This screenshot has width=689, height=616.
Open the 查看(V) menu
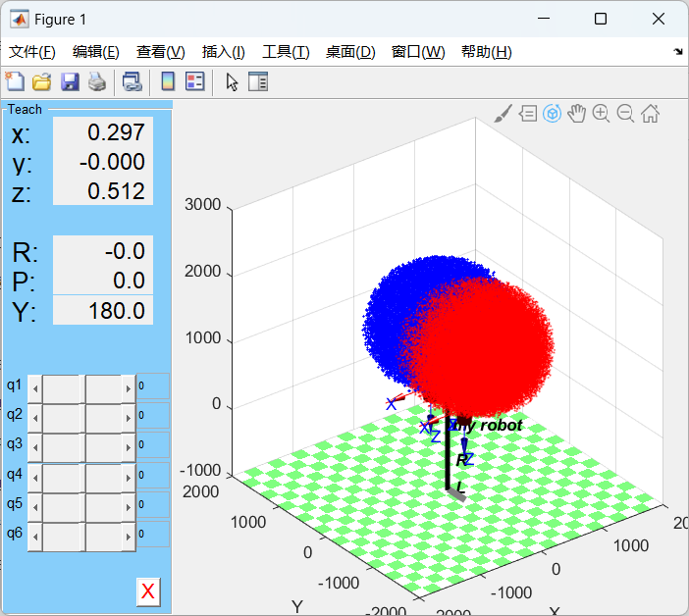point(160,52)
